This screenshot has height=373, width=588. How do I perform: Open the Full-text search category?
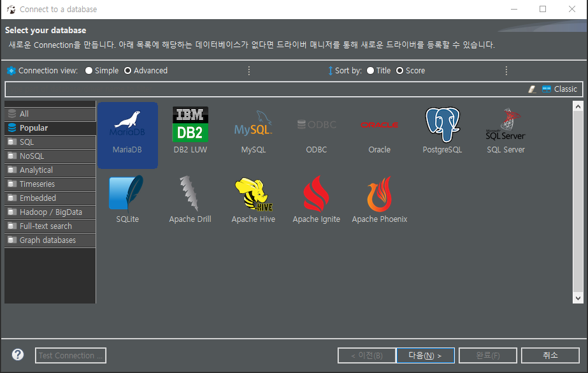50,226
